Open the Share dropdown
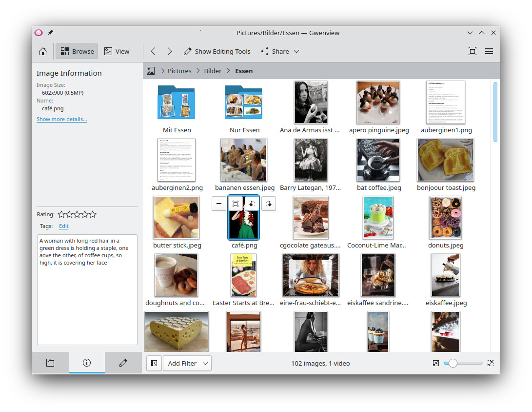 pos(280,51)
